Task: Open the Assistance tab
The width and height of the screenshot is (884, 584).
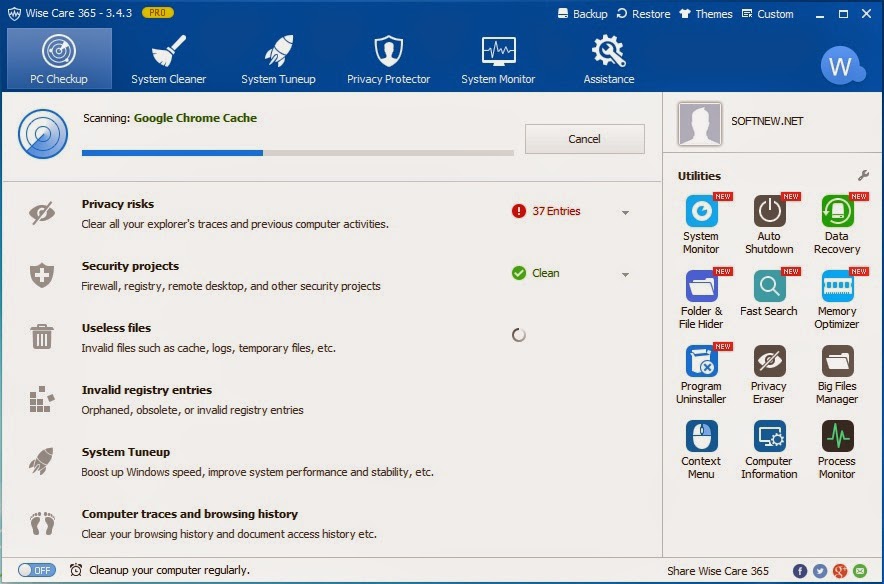Action: tap(609, 59)
